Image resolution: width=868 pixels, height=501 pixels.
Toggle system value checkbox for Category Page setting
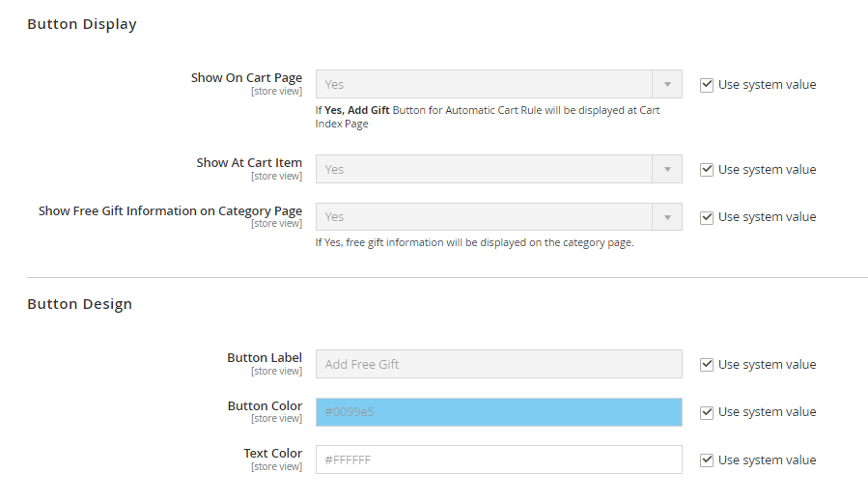pos(707,217)
